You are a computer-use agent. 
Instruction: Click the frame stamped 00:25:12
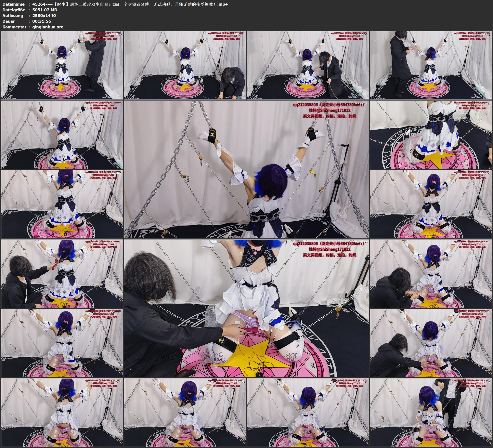point(62,412)
